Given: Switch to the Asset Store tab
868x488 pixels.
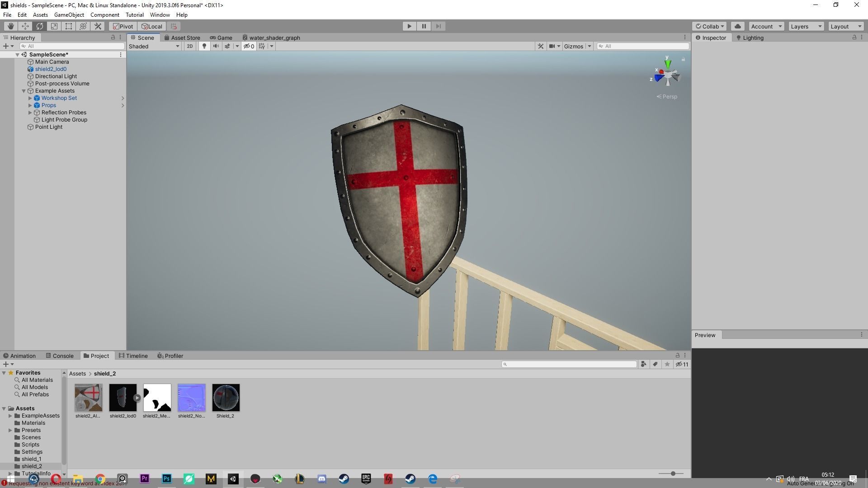Looking at the screenshot, I should 182,38.
